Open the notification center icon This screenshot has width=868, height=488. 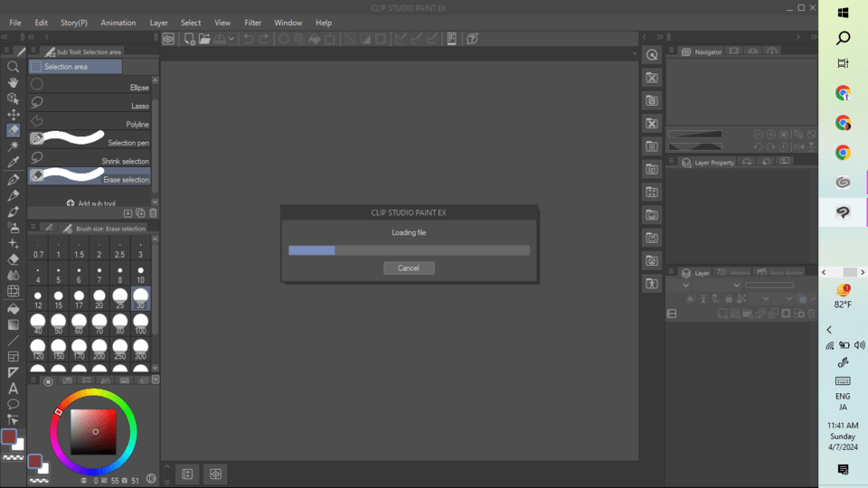click(843, 470)
